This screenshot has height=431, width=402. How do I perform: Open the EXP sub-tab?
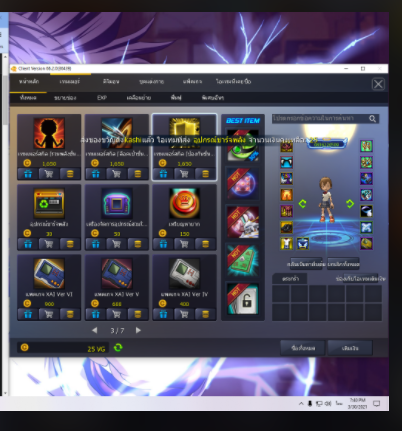[102, 98]
